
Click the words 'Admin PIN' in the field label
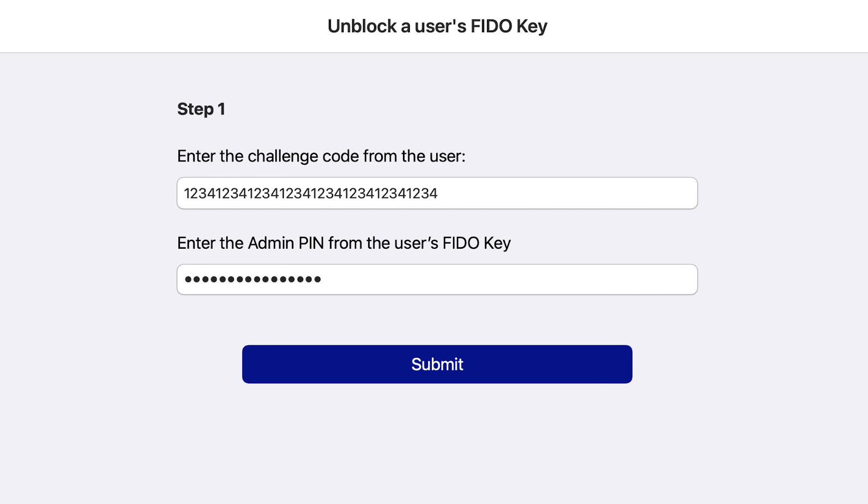click(286, 243)
